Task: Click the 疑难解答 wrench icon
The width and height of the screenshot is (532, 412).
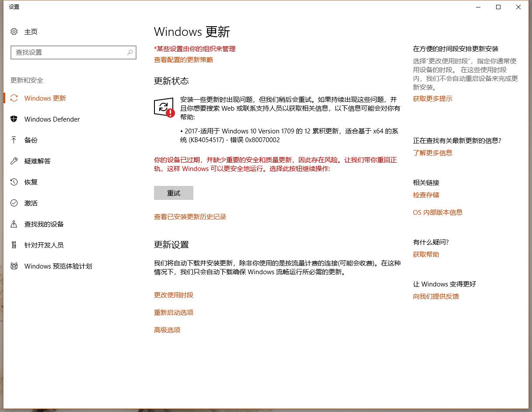Action: 14,161
